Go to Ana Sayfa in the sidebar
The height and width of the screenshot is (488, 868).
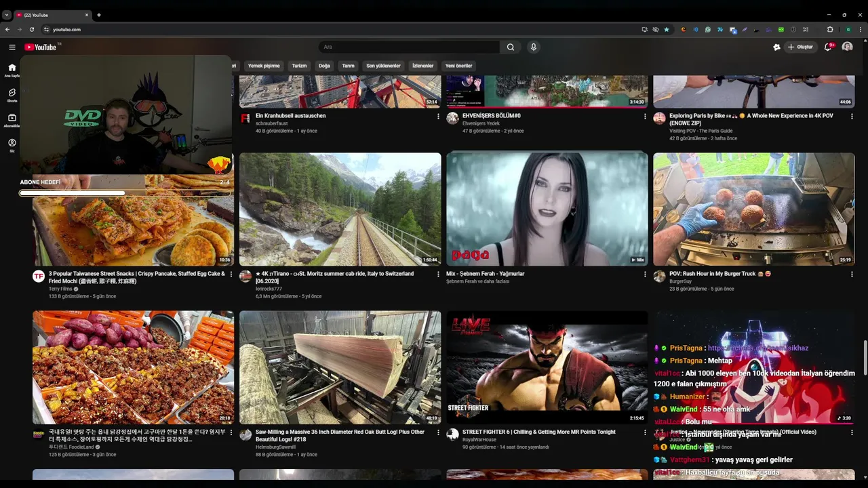coord(12,70)
